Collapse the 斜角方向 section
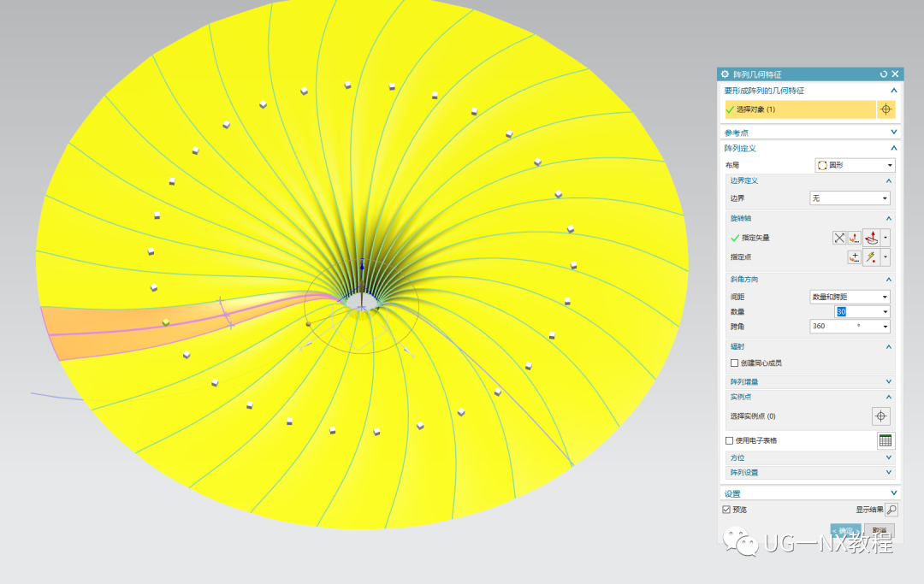 click(889, 280)
